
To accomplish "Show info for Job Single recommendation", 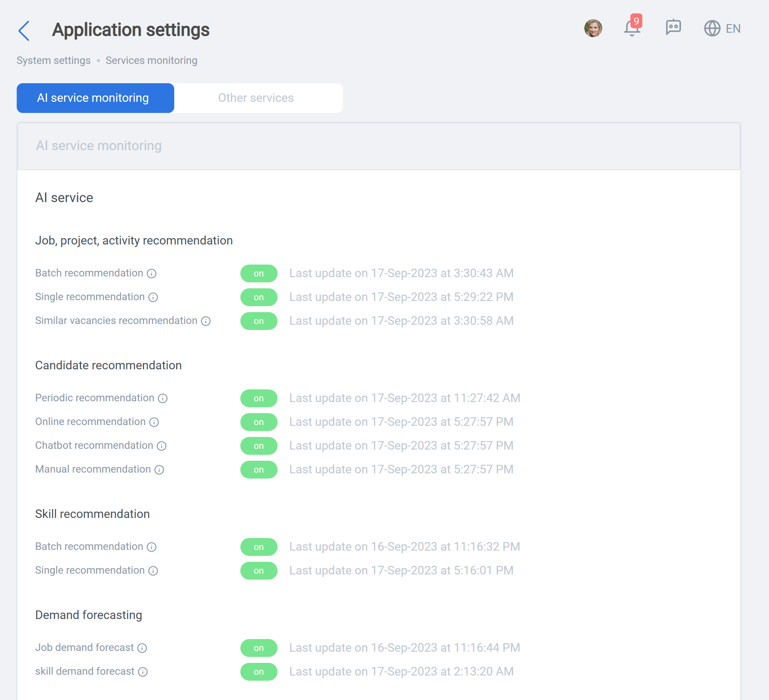I will coord(153,297).
